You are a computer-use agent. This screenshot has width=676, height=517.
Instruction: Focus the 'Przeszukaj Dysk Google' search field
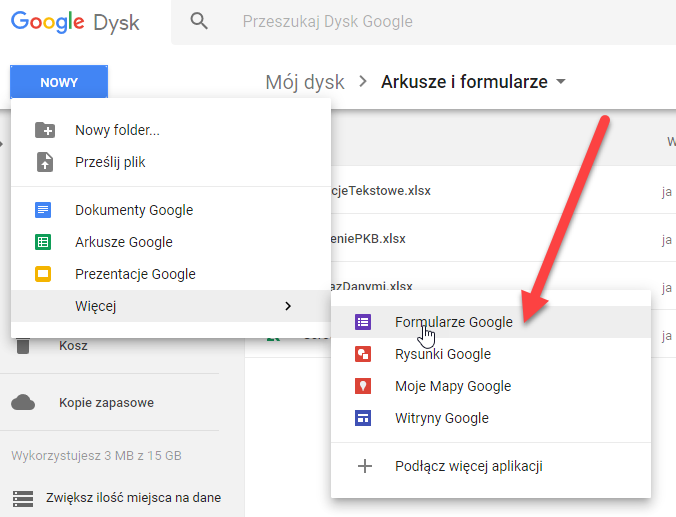[x=423, y=22]
